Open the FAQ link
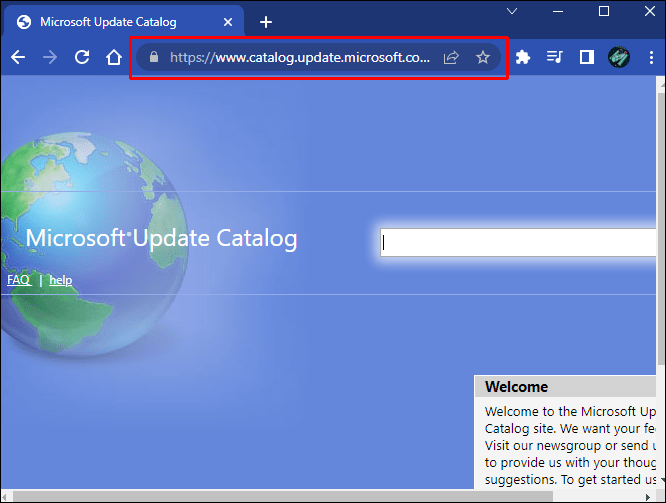The image size is (666, 503). tap(19, 280)
